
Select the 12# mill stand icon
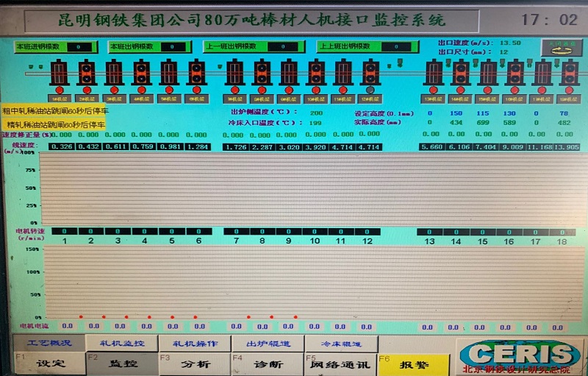(x=370, y=72)
